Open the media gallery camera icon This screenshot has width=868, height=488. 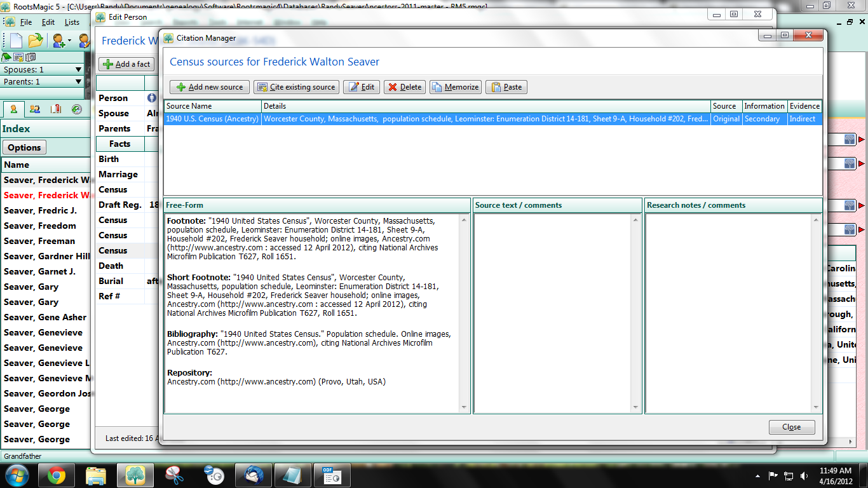pos(31,57)
